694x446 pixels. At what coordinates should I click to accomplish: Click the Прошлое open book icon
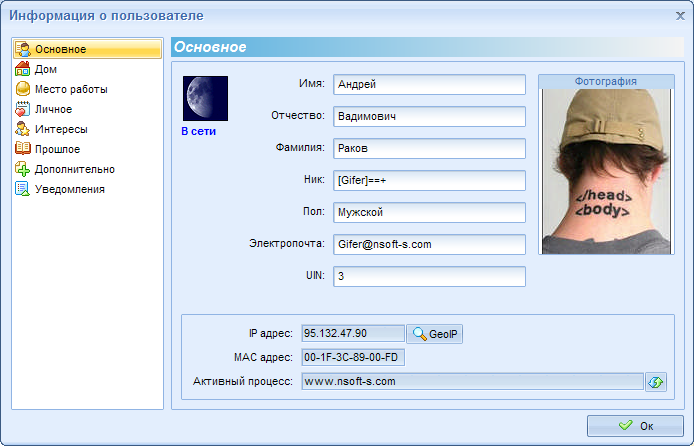(22, 149)
